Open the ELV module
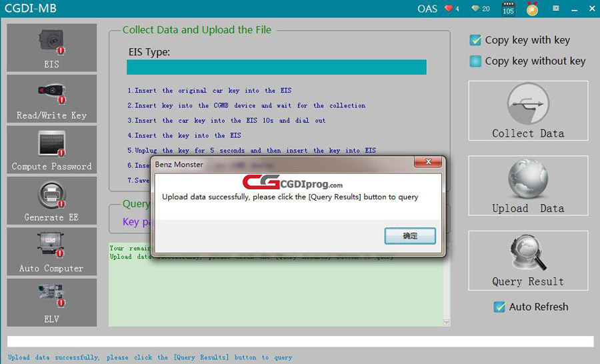Screen dimensions: 600x364 51,302
